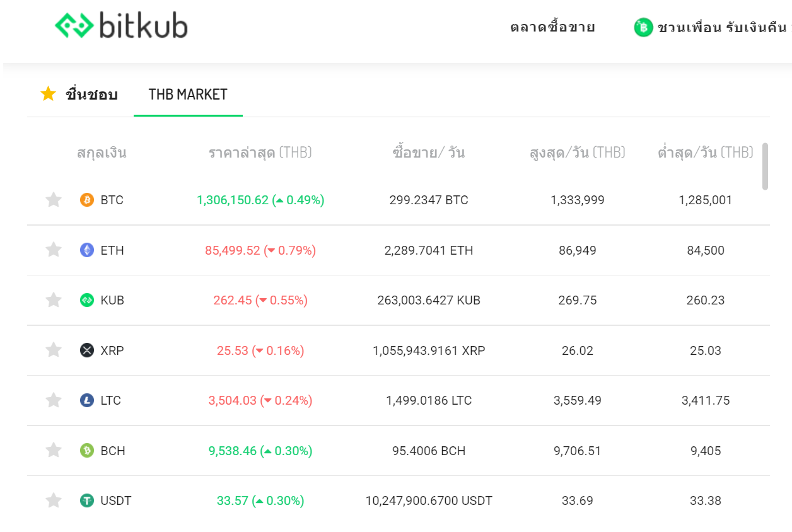Click BCH daily high 9,706.51
This screenshot has height=532, width=792.
(578, 451)
